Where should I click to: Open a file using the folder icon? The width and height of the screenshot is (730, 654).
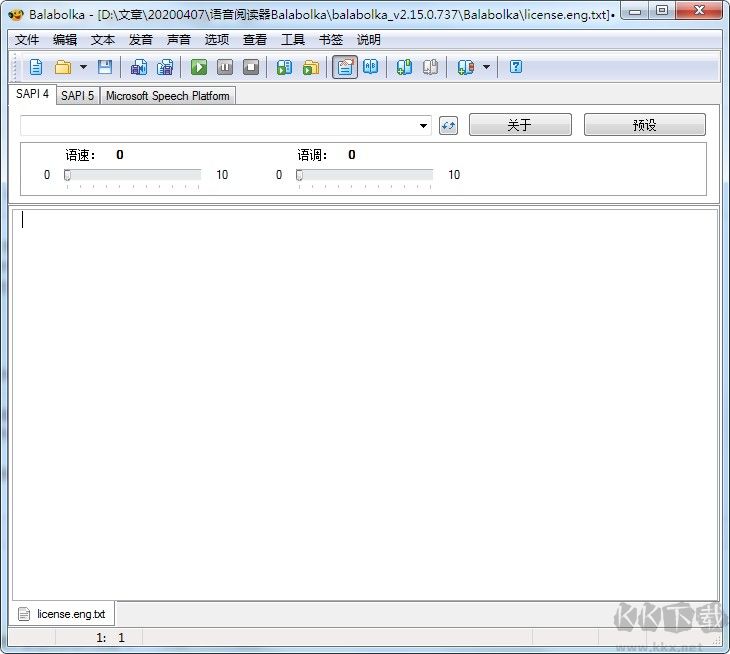(x=63, y=67)
